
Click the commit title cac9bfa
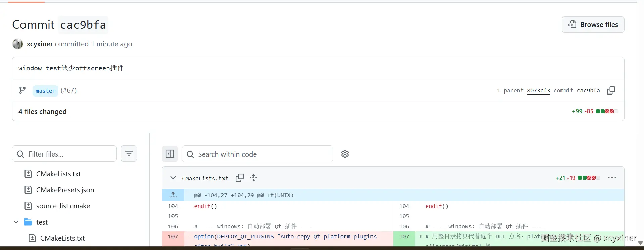click(83, 25)
